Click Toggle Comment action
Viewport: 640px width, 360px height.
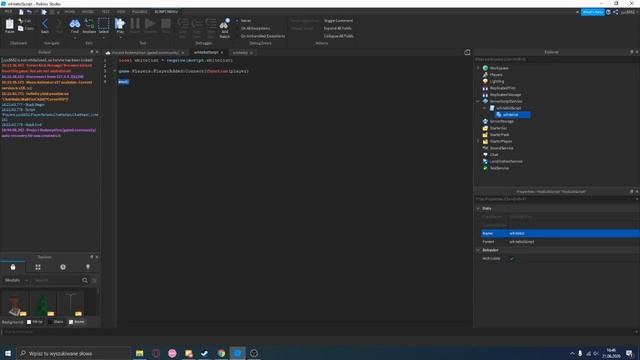(338, 20)
